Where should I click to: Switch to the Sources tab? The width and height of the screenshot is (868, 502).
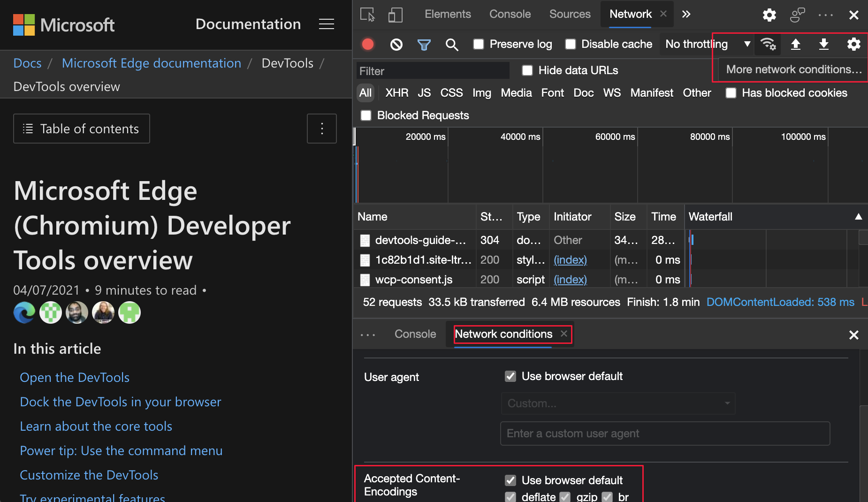tap(570, 15)
